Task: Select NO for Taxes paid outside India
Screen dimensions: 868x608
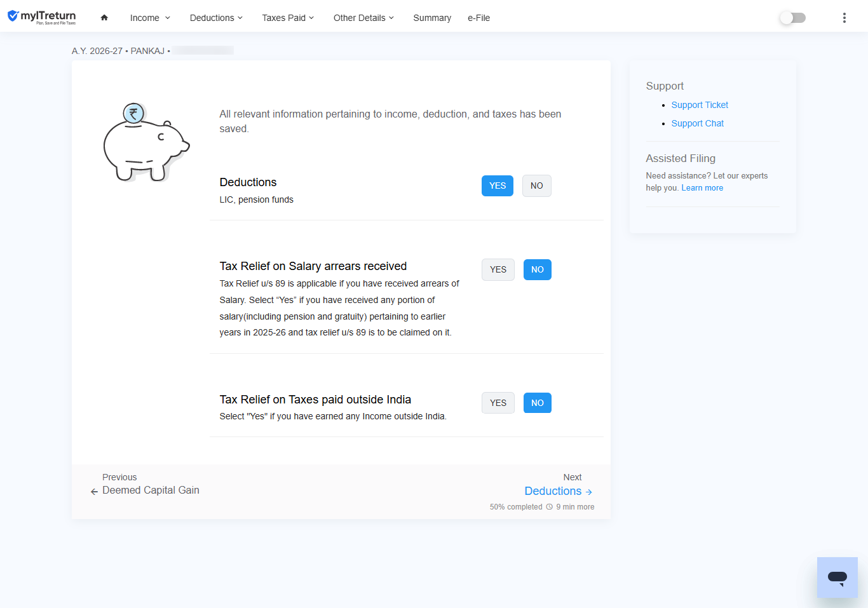Action: [538, 403]
